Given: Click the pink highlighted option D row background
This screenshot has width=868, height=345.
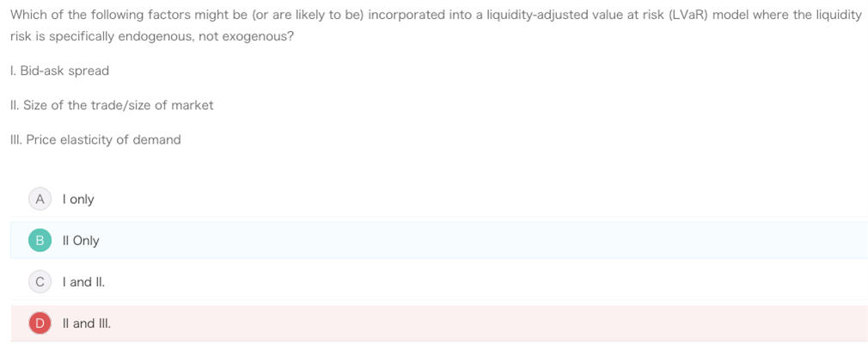Looking at the screenshot, I should click(439, 323).
